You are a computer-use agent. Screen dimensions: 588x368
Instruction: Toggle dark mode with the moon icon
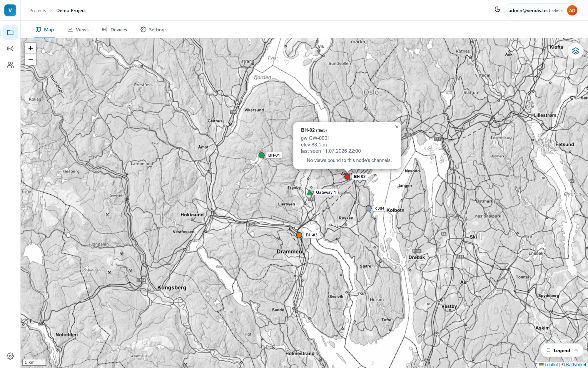pyautogui.click(x=497, y=9)
